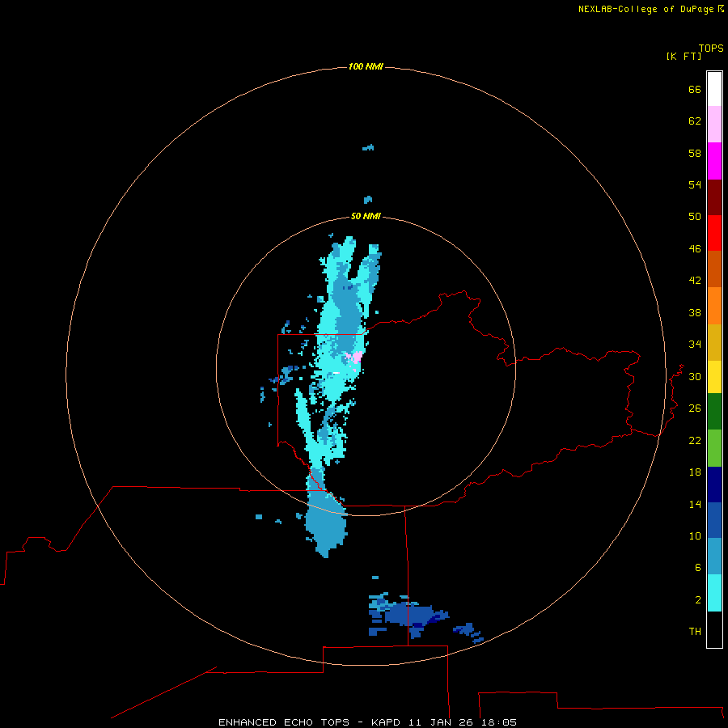Screen dimensions: 728x728
Task: Click the 66 value on the legend scale
Action: pos(695,89)
